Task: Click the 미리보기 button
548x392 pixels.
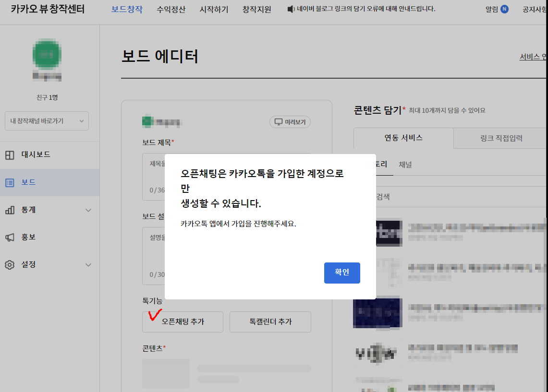Action: pos(290,122)
